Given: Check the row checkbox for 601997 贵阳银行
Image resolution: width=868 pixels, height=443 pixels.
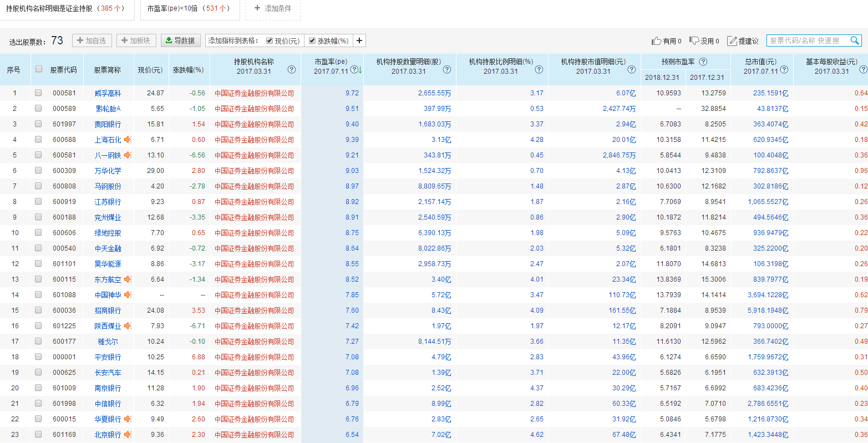Looking at the screenshot, I should [x=38, y=124].
